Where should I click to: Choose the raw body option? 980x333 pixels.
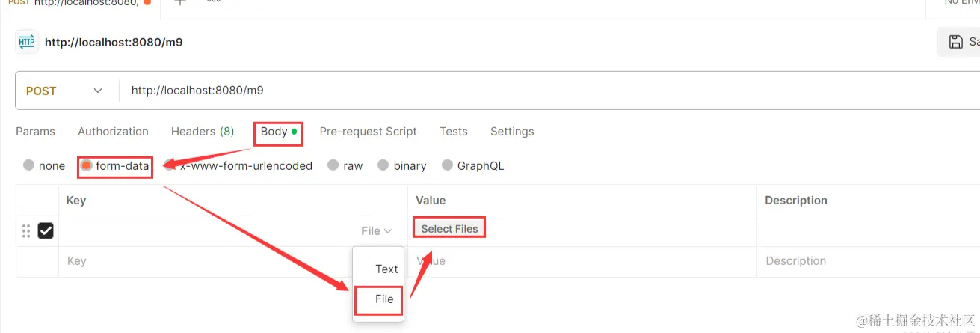pos(332,165)
